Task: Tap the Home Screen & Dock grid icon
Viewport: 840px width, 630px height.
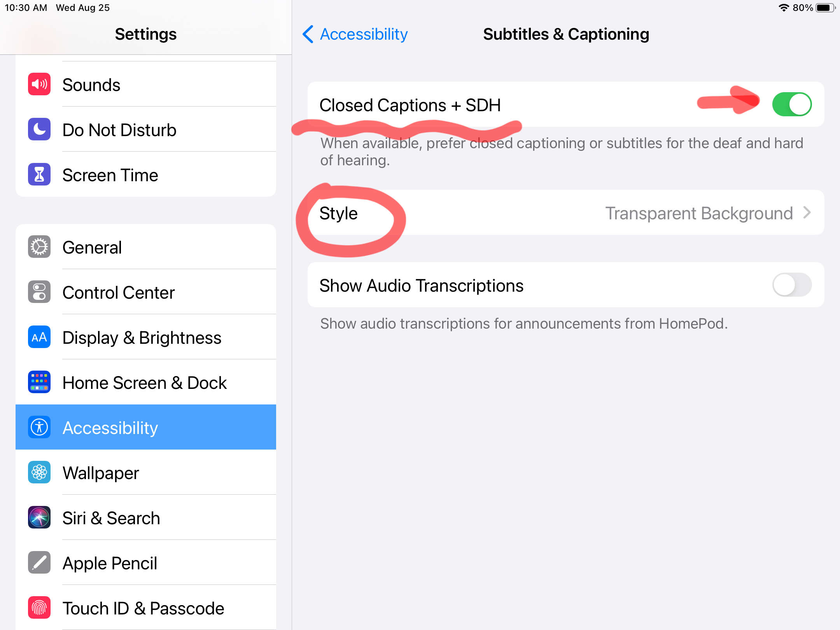Action: click(39, 382)
